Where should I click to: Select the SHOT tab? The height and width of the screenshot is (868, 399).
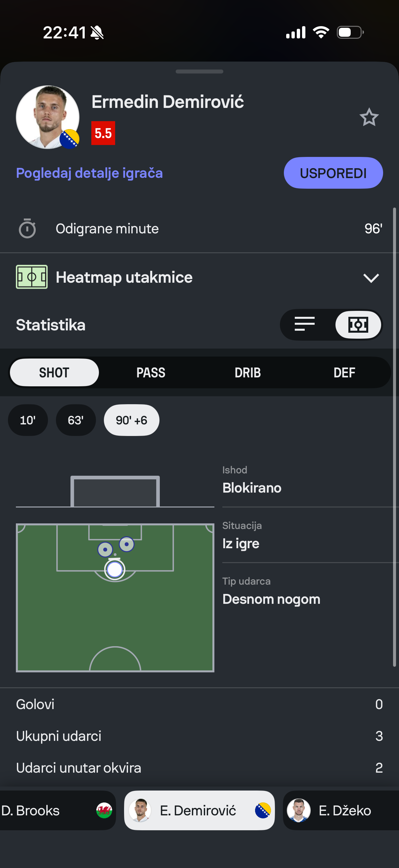click(54, 372)
